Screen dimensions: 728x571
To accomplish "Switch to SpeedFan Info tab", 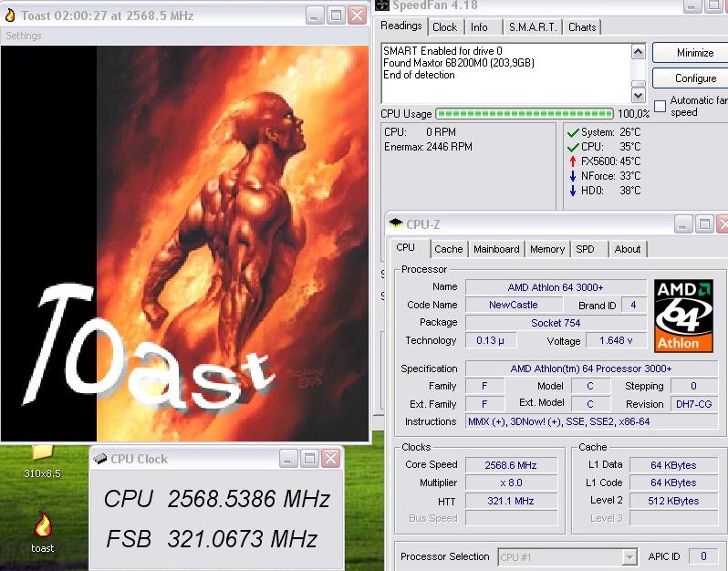I will tap(479, 27).
